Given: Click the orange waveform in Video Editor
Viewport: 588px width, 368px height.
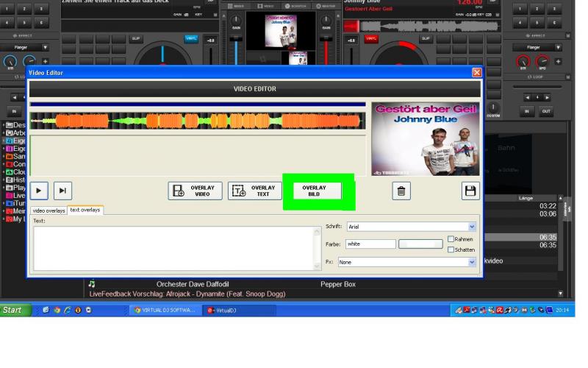Looking at the screenshot, I should 198,121.
